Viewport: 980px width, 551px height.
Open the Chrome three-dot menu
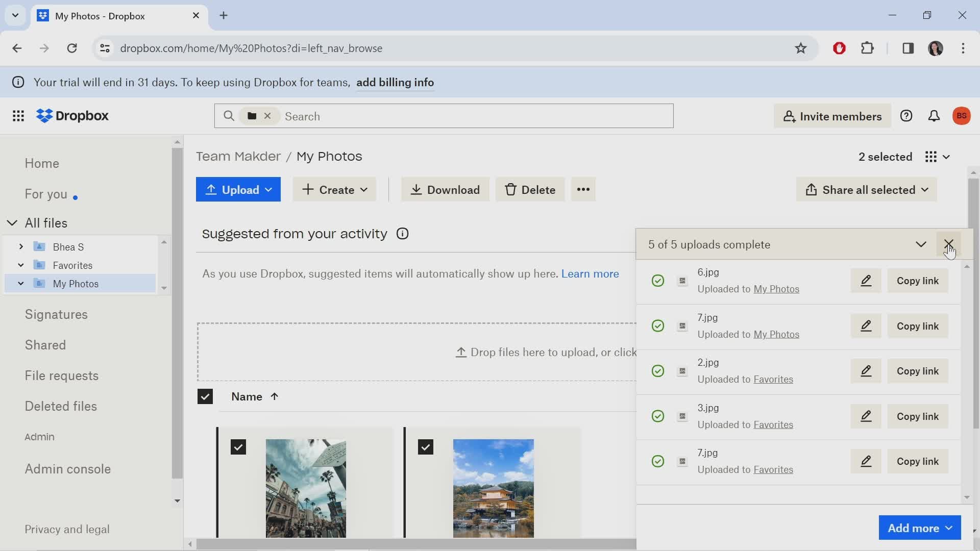point(963,48)
